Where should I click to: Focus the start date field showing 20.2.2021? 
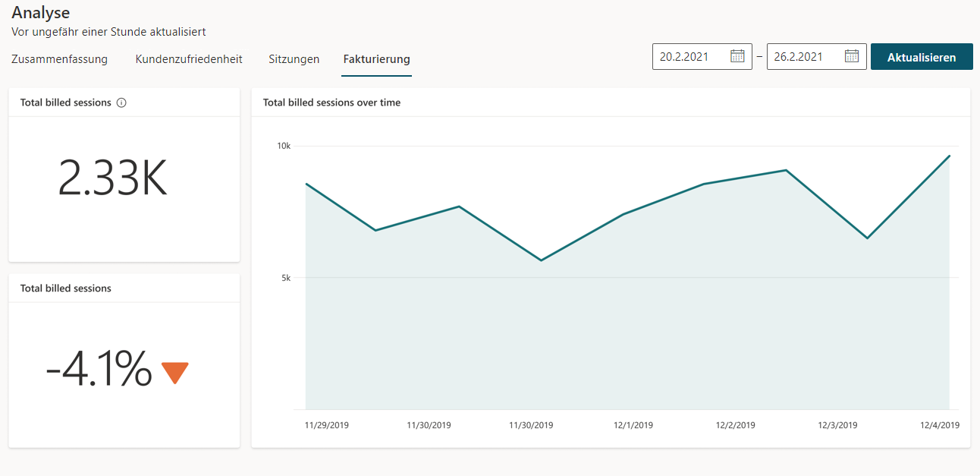coord(689,57)
